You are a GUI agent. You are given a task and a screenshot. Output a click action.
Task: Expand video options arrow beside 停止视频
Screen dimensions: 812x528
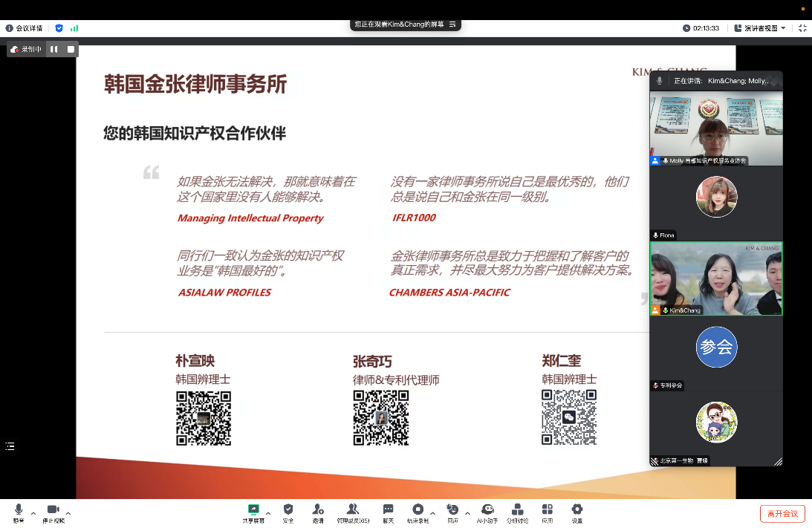68,513
